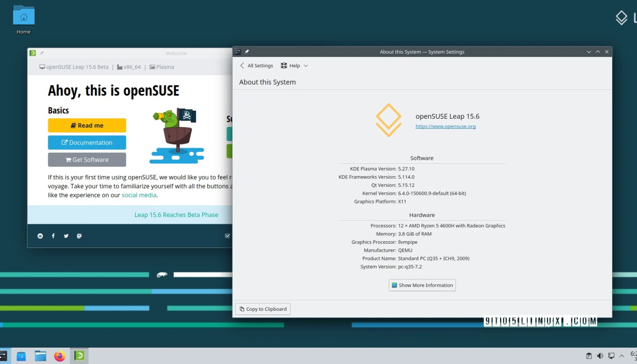Click the openSUSE Leap 15.6 title text
This screenshot has width=637, height=364.
pos(448,116)
